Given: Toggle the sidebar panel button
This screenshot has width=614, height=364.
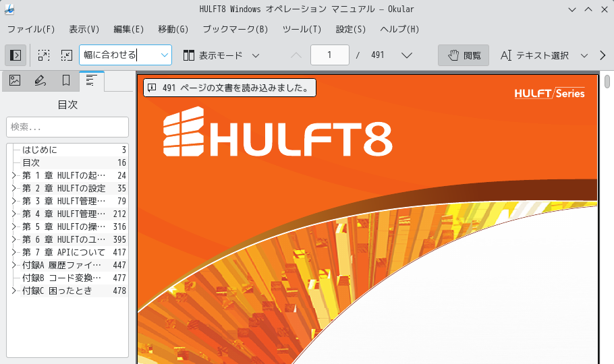Looking at the screenshot, I should pyautogui.click(x=16, y=55).
